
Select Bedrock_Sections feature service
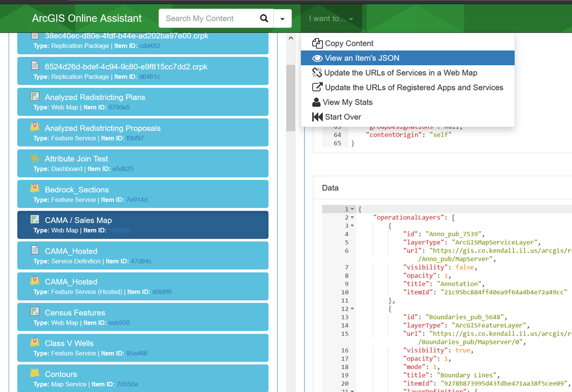[143, 194]
